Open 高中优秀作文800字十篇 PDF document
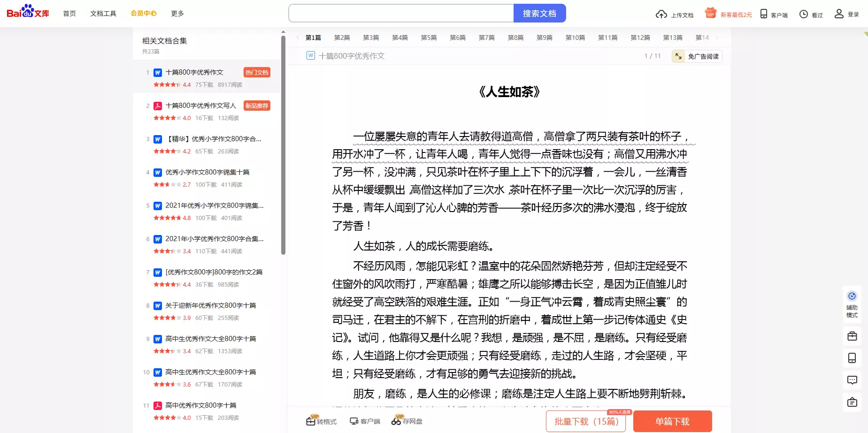This screenshot has width=868, height=433. click(201, 405)
